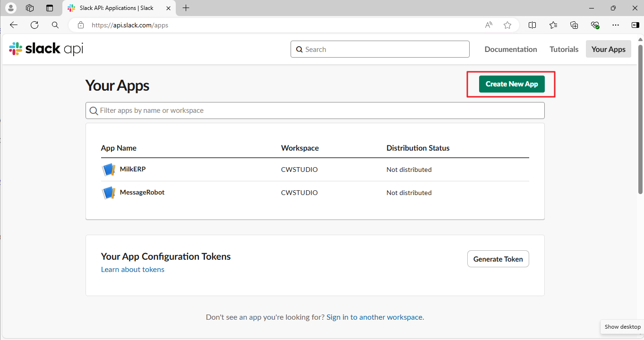The image size is (644, 340).
Task: Click the Show desktop button
Action: tap(623, 327)
